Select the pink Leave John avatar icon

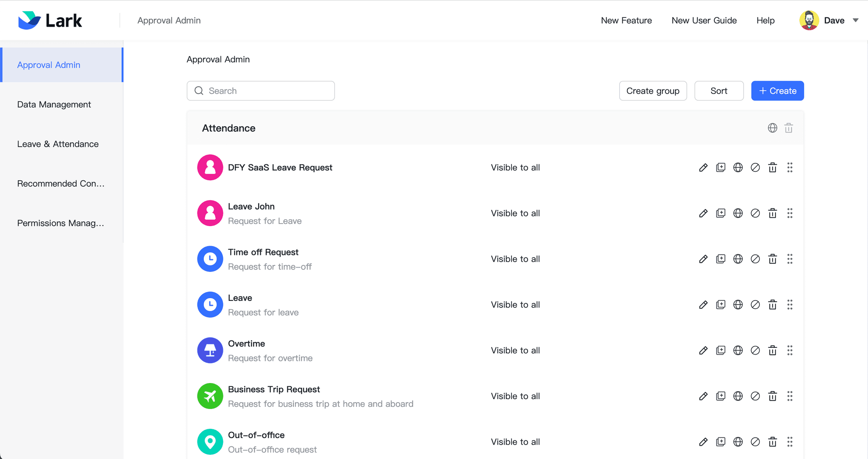pyautogui.click(x=210, y=213)
